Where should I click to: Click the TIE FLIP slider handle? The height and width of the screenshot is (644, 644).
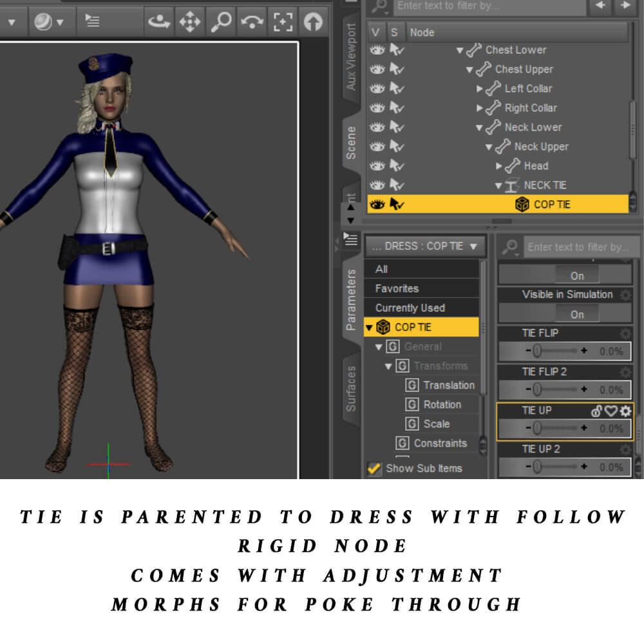[537, 352]
